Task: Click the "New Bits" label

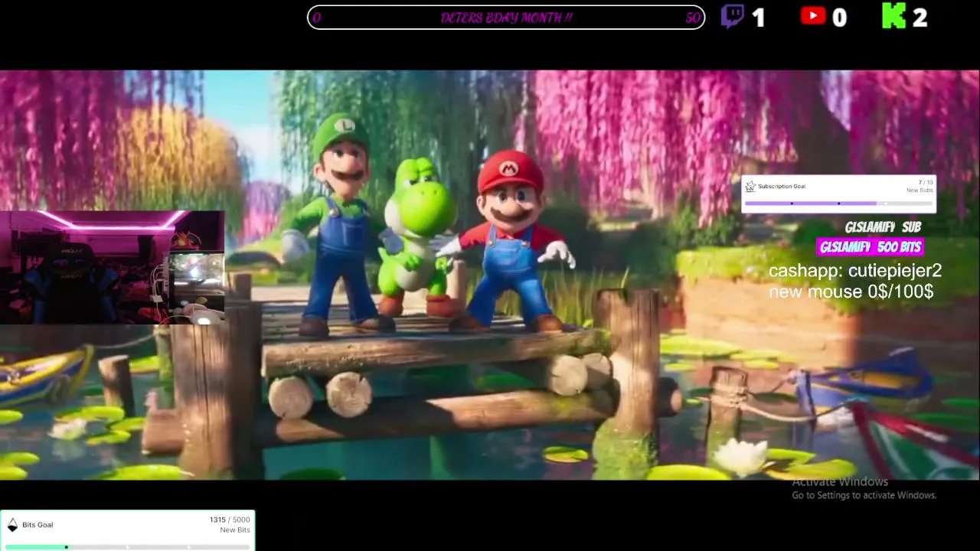Action: coord(235,530)
